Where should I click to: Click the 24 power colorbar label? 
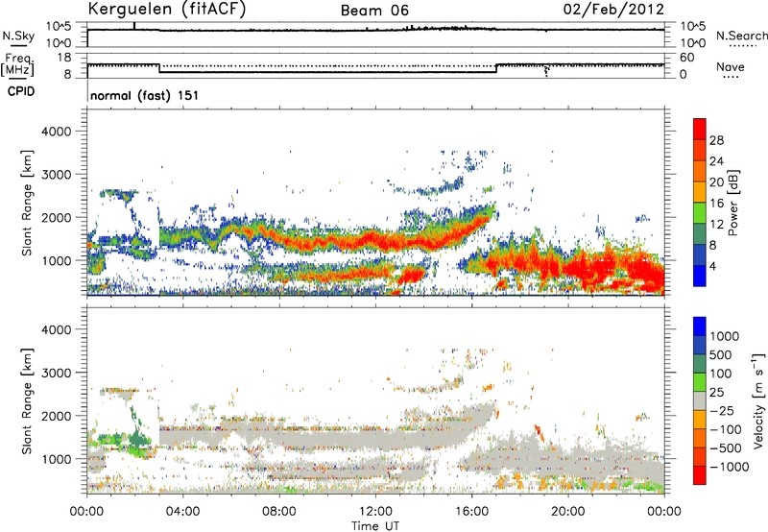pos(716,161)
